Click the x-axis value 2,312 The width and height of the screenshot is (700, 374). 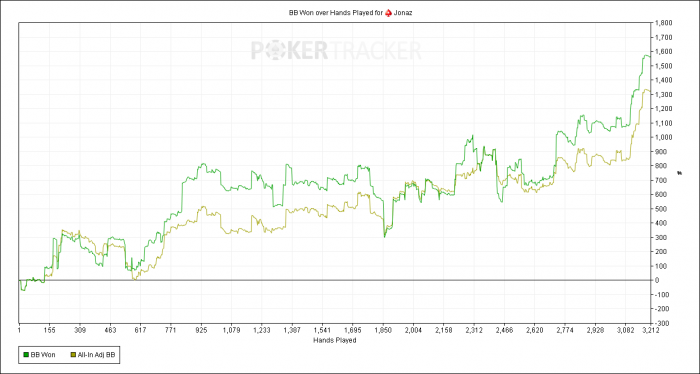474,331
